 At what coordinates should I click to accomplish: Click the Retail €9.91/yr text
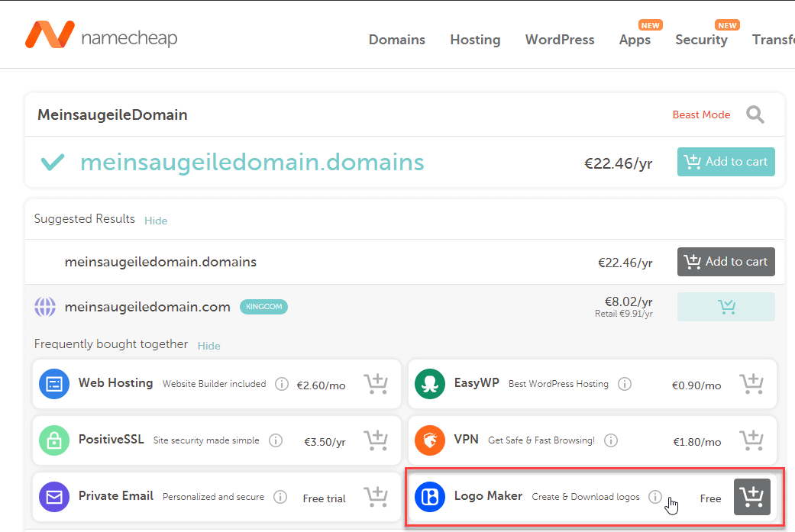(624, 314)
